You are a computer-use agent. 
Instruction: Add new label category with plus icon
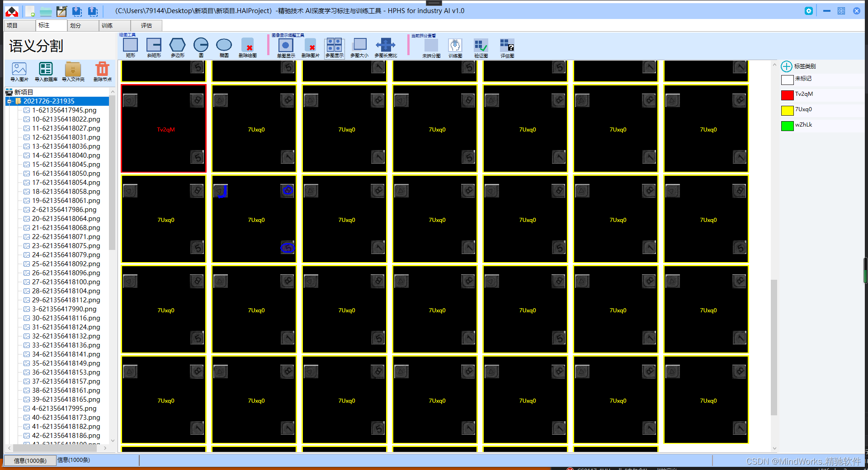[787, 66]
